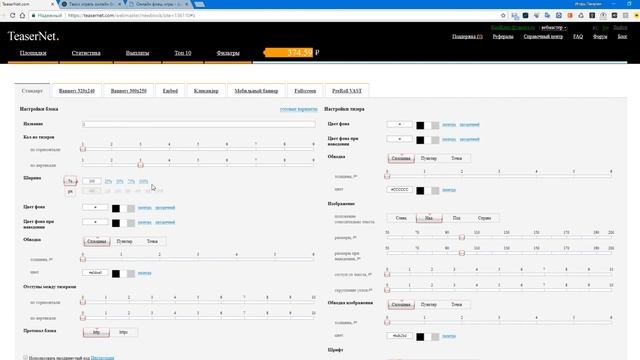The image size is (640, 360).
Task: Select the Стандарт tab
Action: 32,91
